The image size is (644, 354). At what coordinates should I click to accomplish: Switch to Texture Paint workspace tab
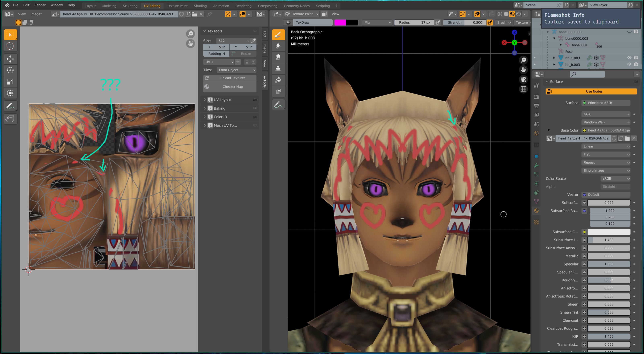click(177, 6)
